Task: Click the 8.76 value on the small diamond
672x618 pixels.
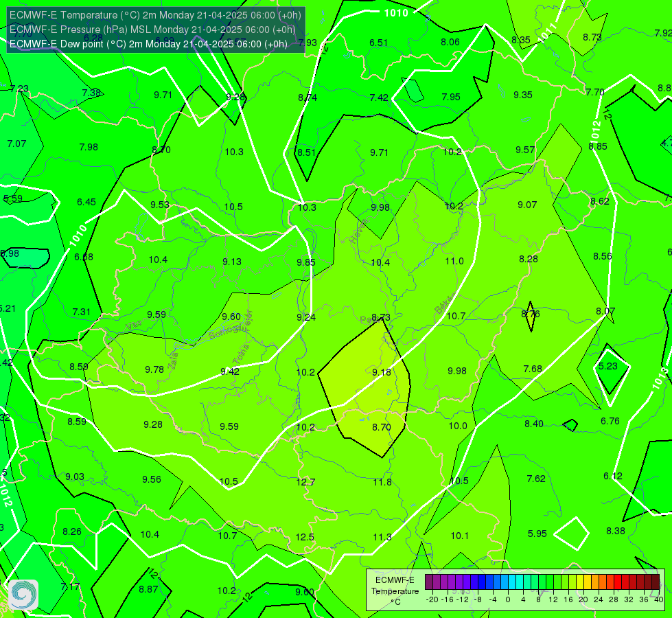Action: [x=531, y=314]
